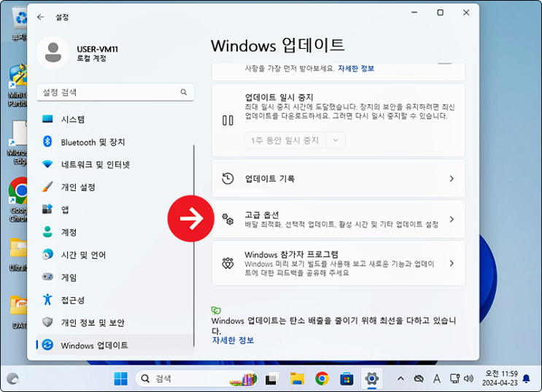Click the 업데이트 기록 card title
542x392 pixels.
click(x=270, y=179)
